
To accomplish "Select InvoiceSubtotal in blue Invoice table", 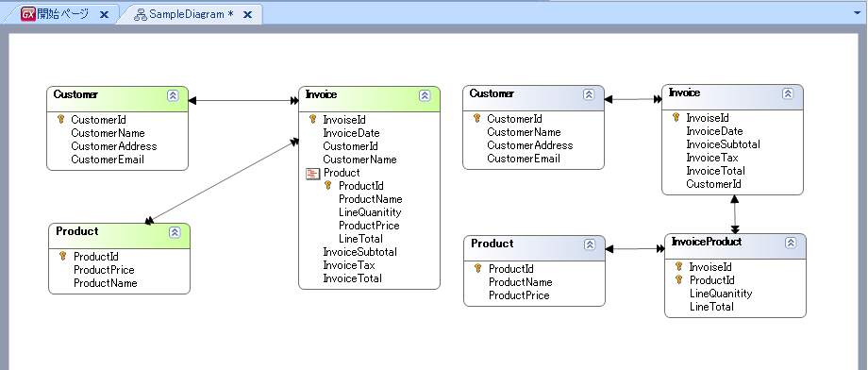I will pyautogui.click(x=723, y=144).
